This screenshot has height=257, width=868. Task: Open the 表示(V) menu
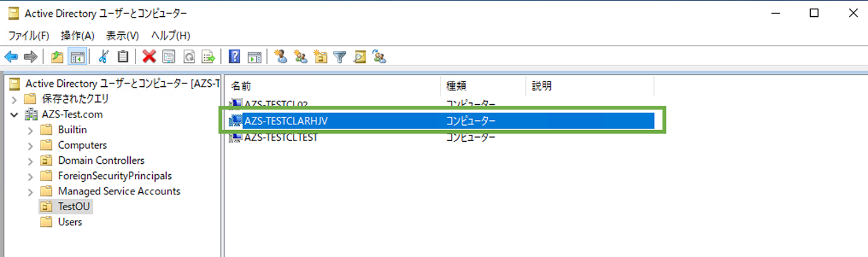coord(123,35)
